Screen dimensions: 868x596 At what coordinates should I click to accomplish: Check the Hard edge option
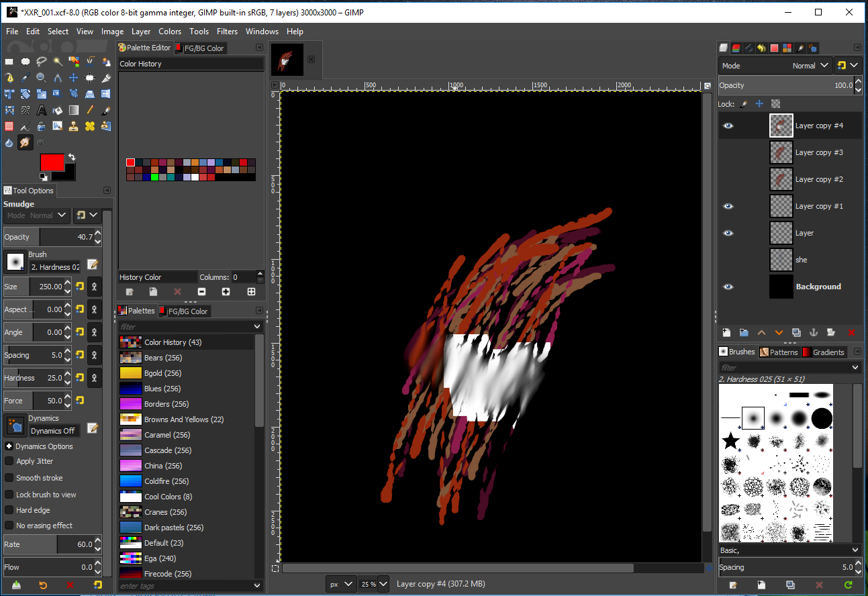click(x=9, y=510)
